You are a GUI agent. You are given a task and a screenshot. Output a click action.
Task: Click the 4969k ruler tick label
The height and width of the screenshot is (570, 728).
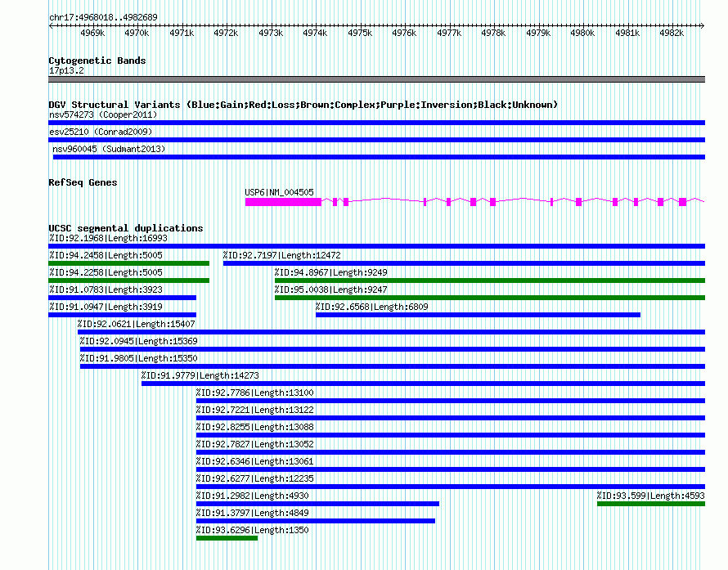point(92,33)
